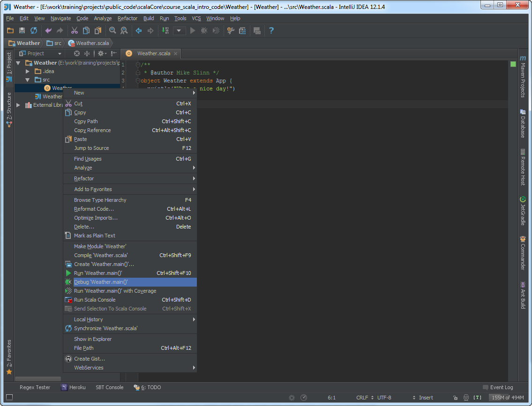Toggle the Remote Host tool window

point(523,167)
